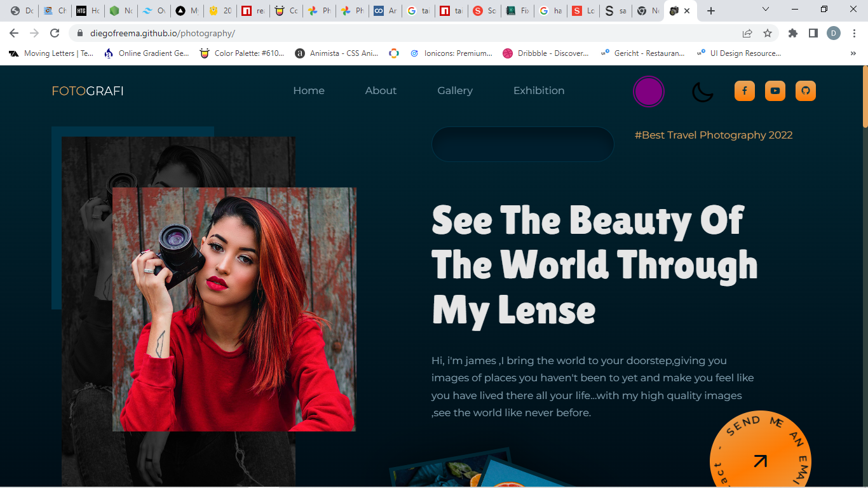Image resolution: width=868 pixels, height=488 pixels.
Task: Switch to the first 'Dc' globe tab
Action: tap(22, 11)
